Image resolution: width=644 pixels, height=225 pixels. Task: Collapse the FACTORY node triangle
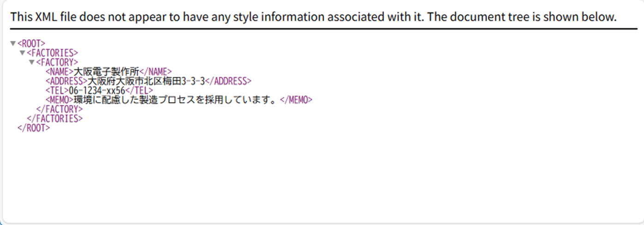[31, 62]
